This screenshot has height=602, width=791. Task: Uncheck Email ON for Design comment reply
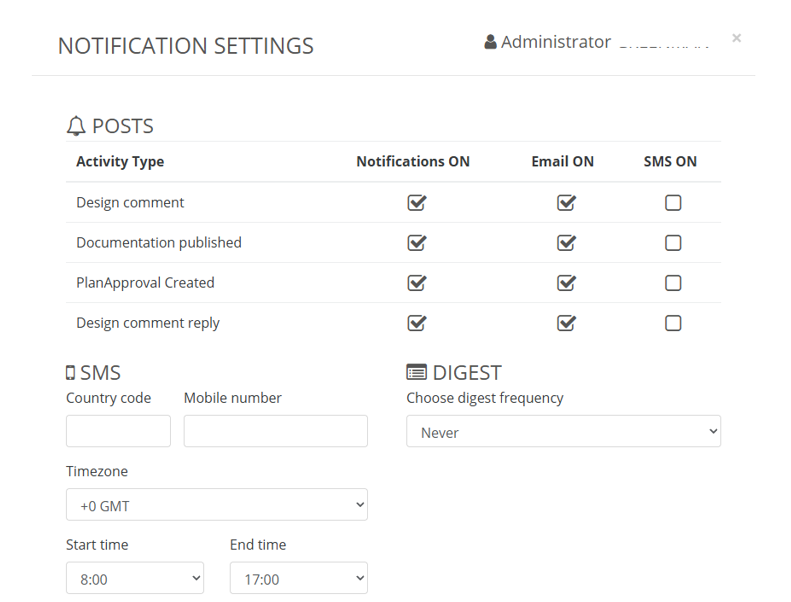(x=566, y=323)
